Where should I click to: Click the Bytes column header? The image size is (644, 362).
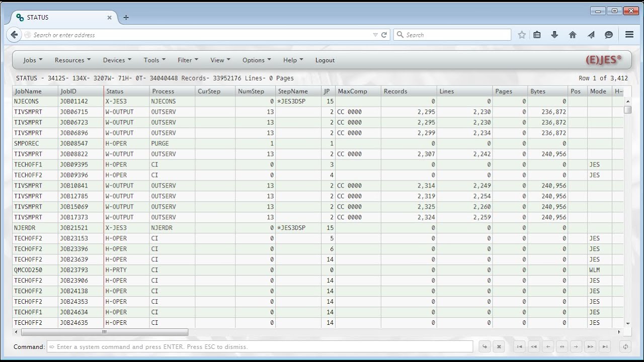tap(547, 91)
